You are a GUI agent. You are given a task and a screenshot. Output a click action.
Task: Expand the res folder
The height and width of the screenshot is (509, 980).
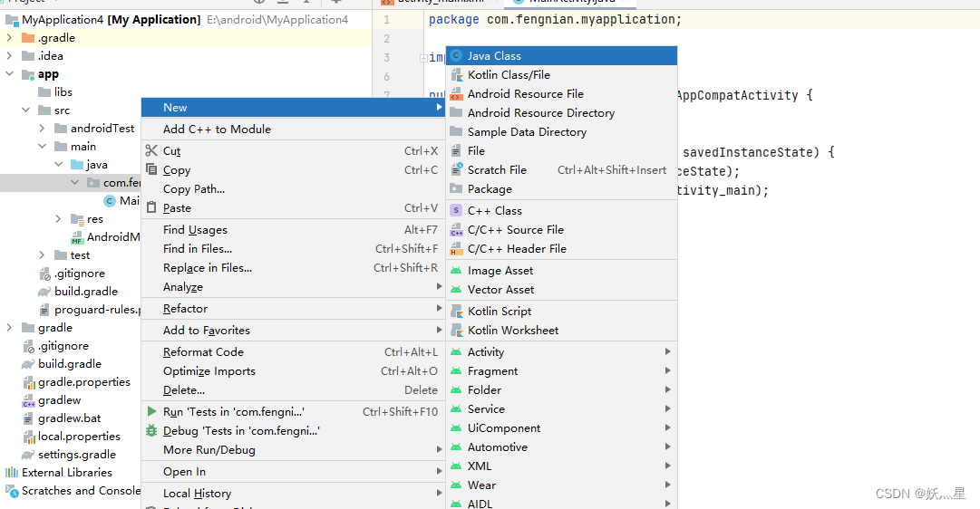(58, 218)
